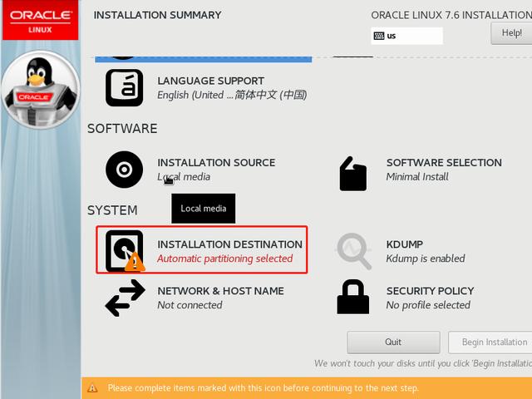Click the 'Kdump is enabled' status text
Image resolution: width=532 pixels, height=399 pixels.
(426, 259)
